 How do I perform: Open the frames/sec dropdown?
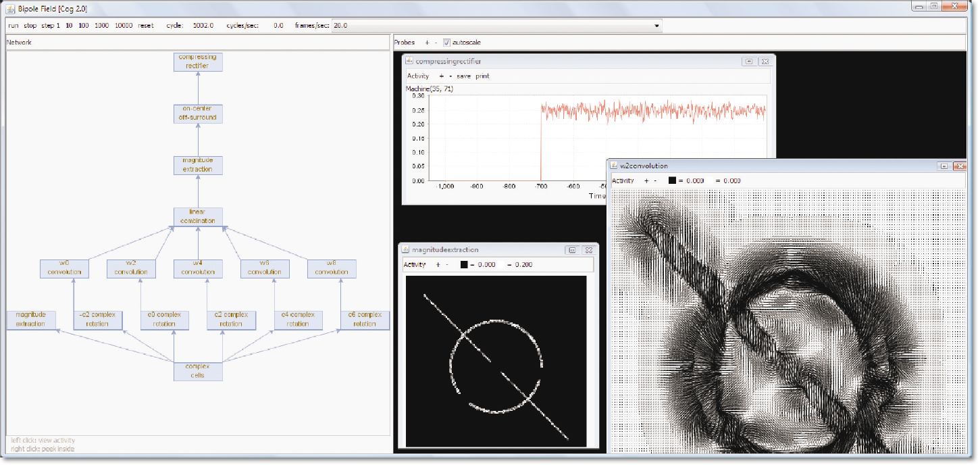656,26
